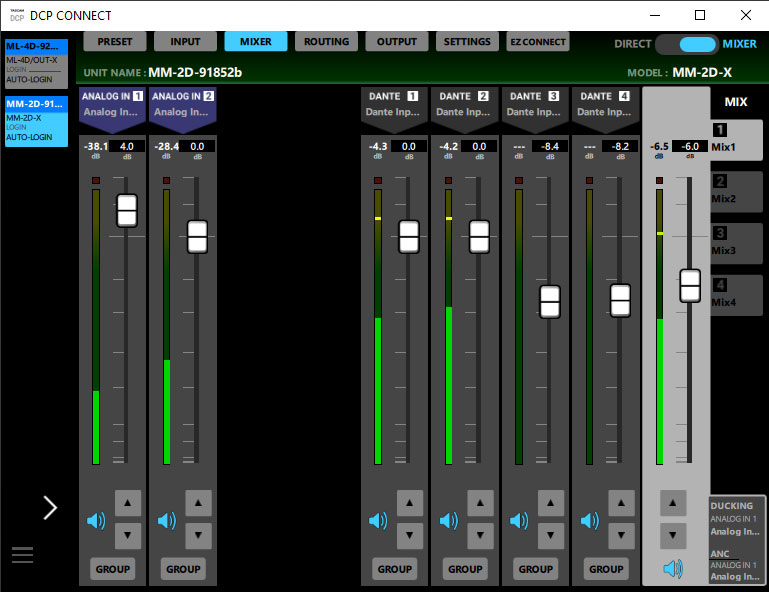Viewport: 769px width, 592px height.
Task: Open the INPUT tab
Action: (185, 42)
